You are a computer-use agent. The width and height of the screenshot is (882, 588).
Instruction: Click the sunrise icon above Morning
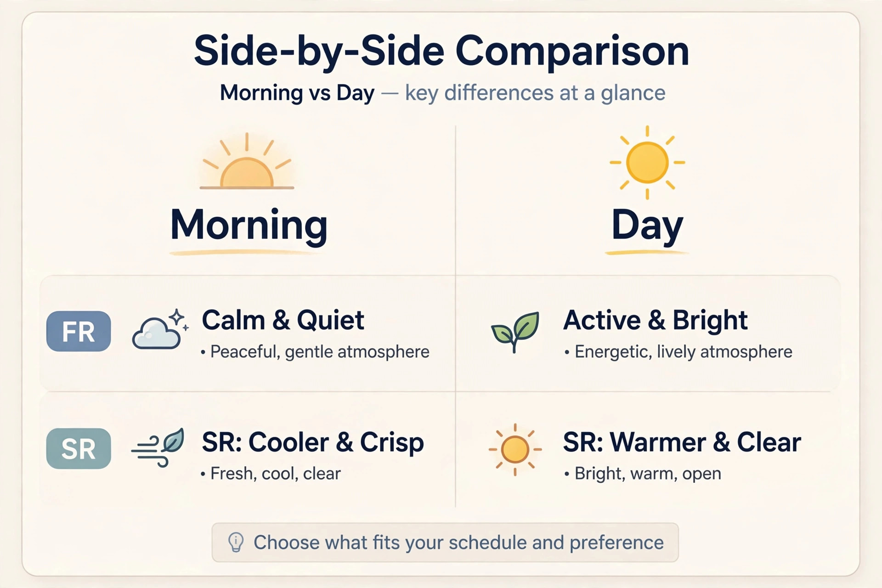tap(247, 161)
